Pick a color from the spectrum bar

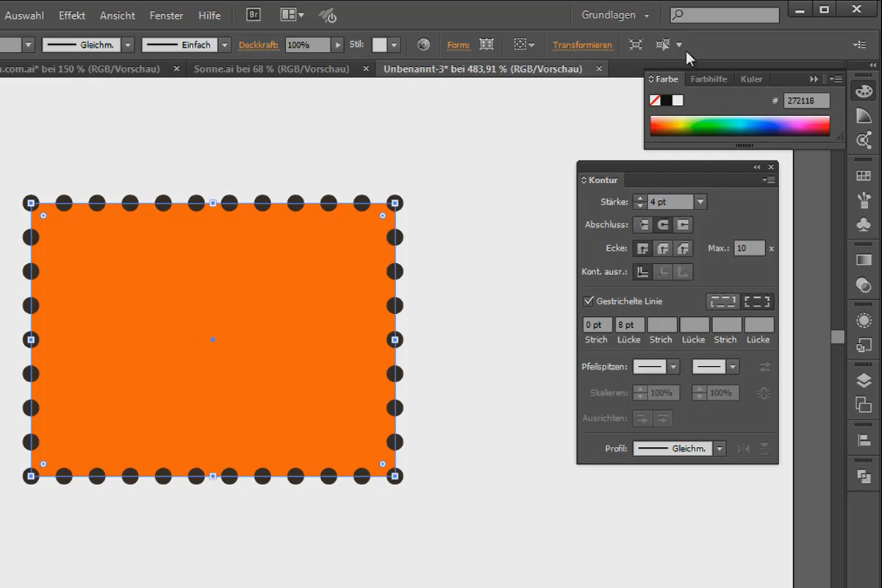pyautogui.click(x=739, y=126)
